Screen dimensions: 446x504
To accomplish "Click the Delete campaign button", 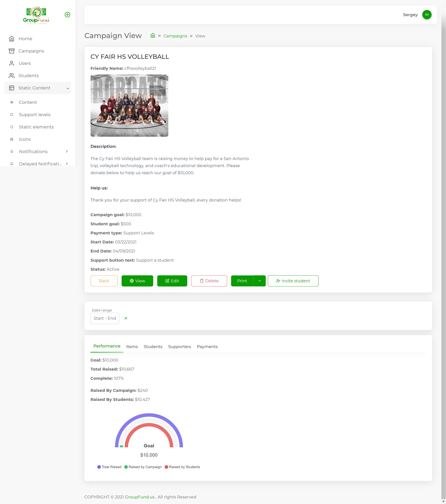I will click(209, 281).
